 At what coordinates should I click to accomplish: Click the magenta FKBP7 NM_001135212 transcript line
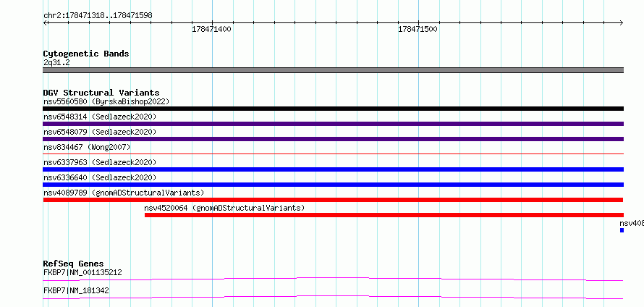pos(333,279)
